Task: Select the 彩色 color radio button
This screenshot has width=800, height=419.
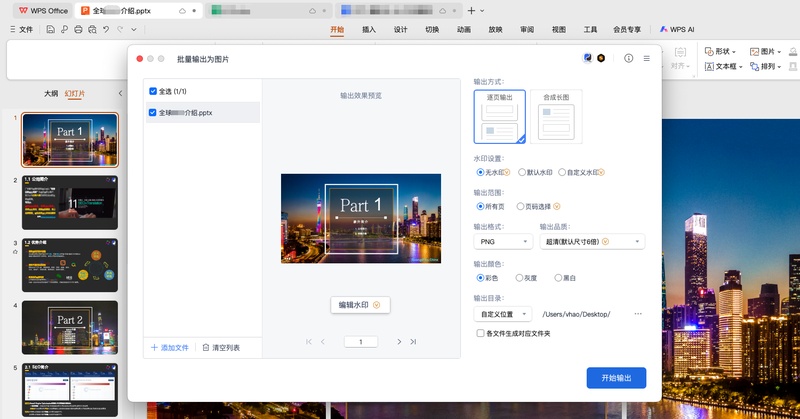Action: [480, 278]
